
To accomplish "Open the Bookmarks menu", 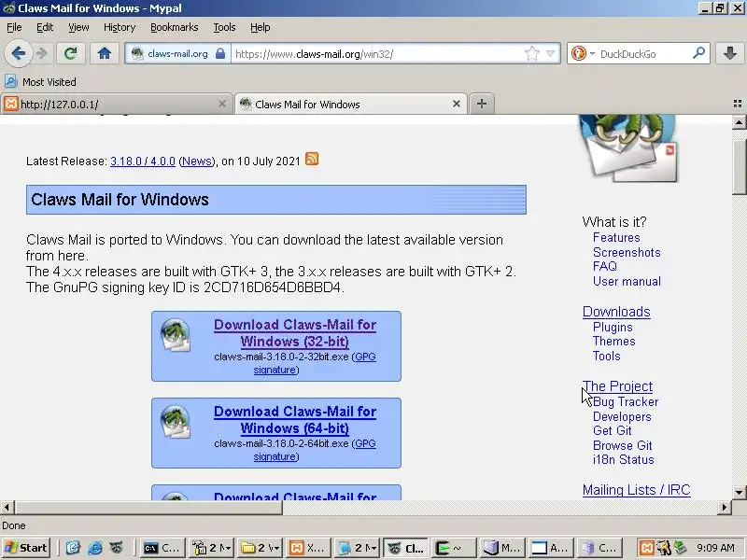I will point(175,27).
